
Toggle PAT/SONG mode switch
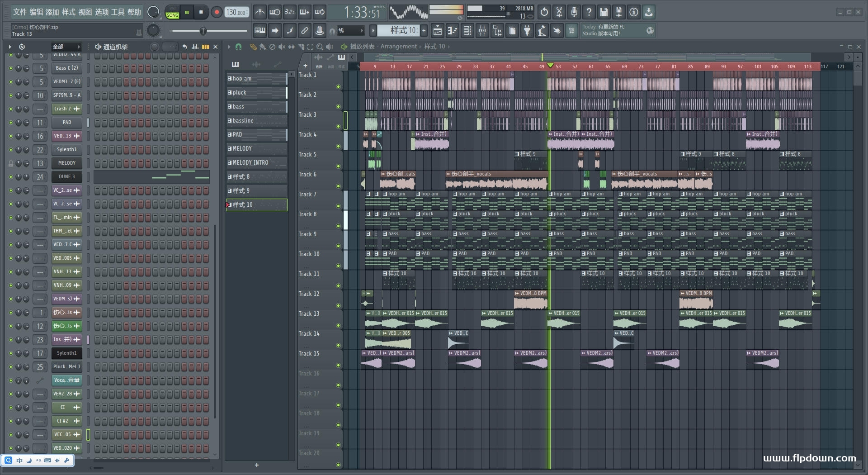point(172,12)
